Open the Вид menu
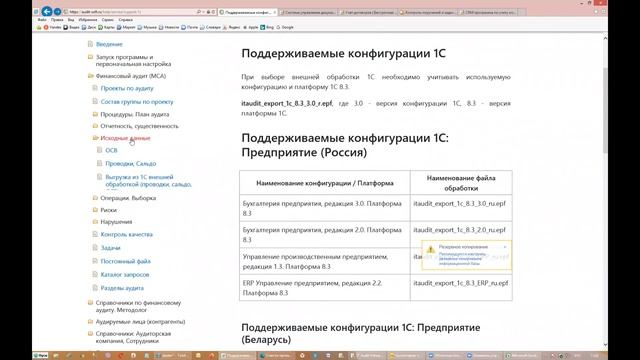The width and height of the screenshot is (640, 360). [71, 20]
